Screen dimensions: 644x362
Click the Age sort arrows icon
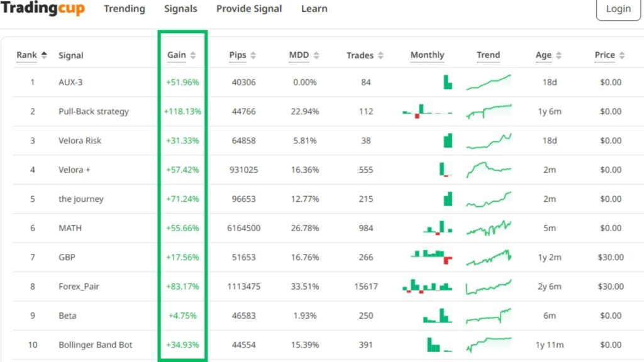558,55
